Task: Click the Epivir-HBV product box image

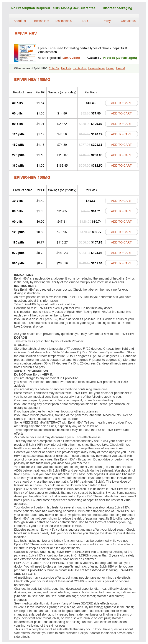Action: tap(25, 53)
